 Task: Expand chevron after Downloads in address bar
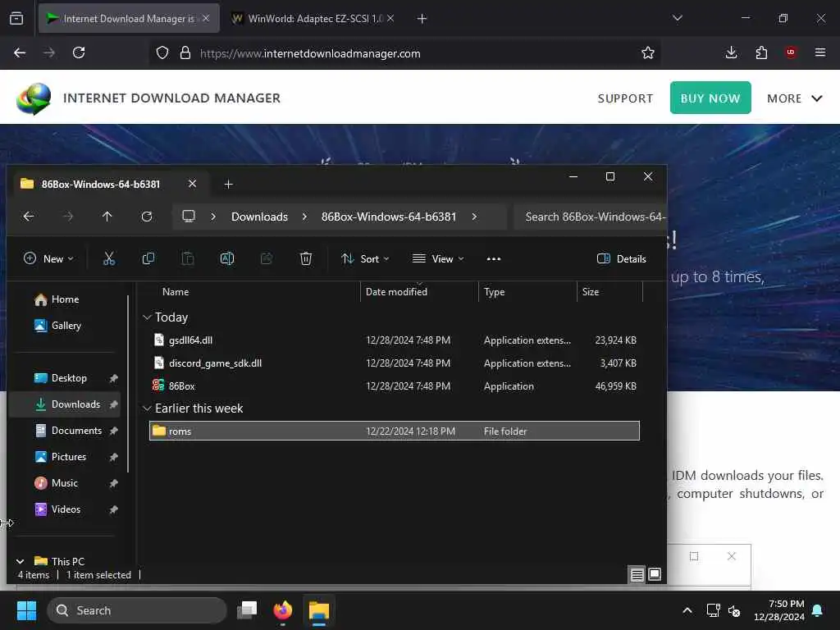coord(304,217)
